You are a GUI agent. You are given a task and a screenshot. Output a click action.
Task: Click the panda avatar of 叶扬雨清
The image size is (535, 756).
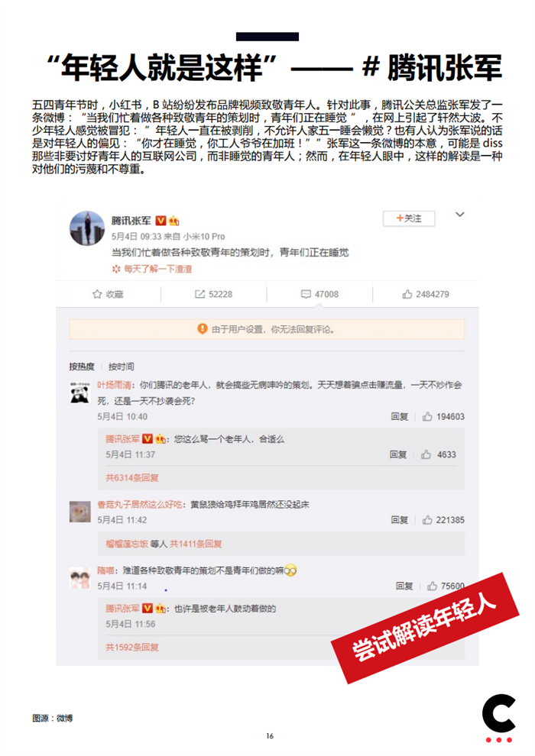pos(80,393)
